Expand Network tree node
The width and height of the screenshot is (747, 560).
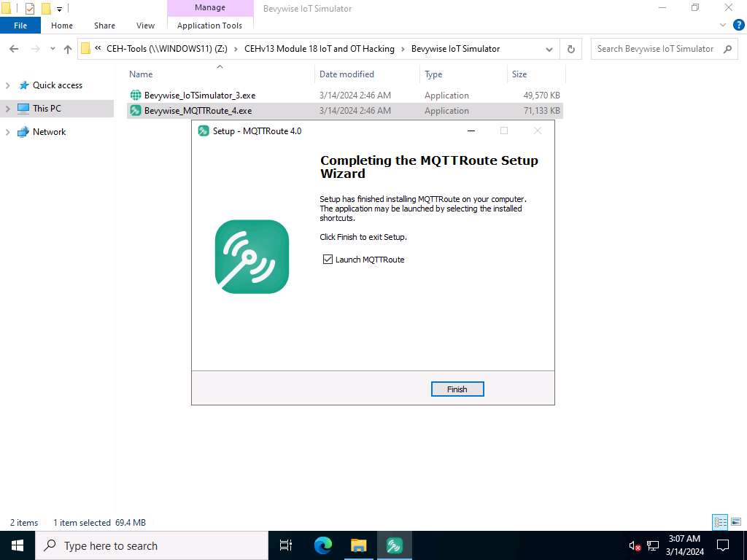tap(7, 133)
